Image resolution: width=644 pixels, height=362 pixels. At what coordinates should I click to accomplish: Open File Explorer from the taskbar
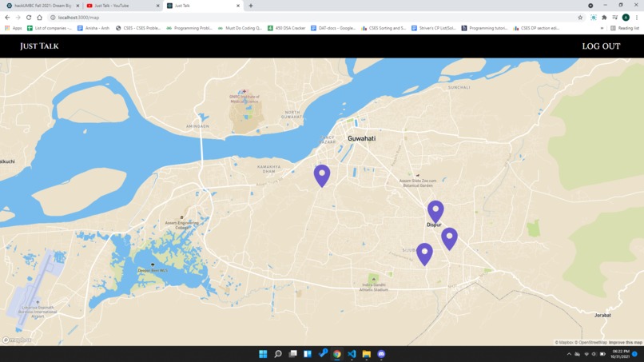[x=367, y=354]
